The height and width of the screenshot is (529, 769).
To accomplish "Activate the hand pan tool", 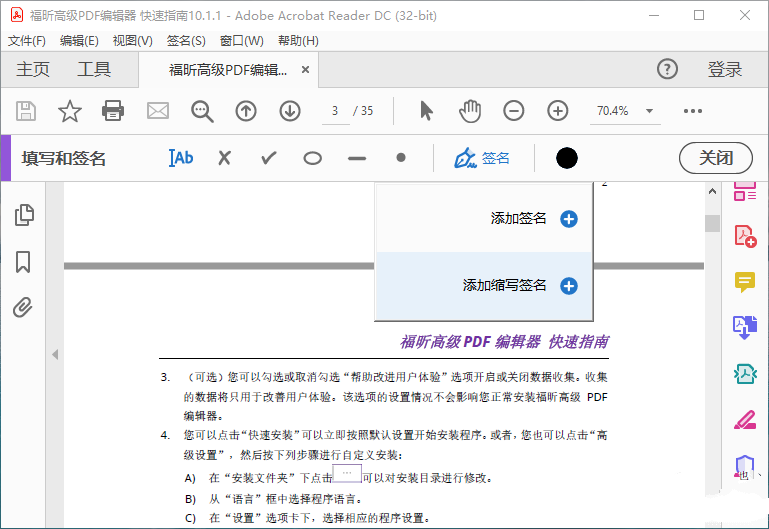I will tap(470, 111).
